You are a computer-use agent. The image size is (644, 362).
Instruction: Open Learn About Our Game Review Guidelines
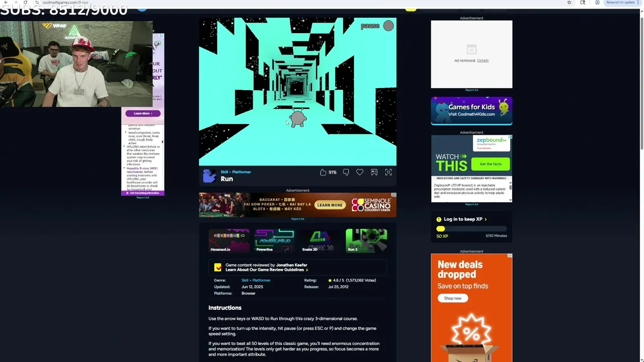[267, 270]
